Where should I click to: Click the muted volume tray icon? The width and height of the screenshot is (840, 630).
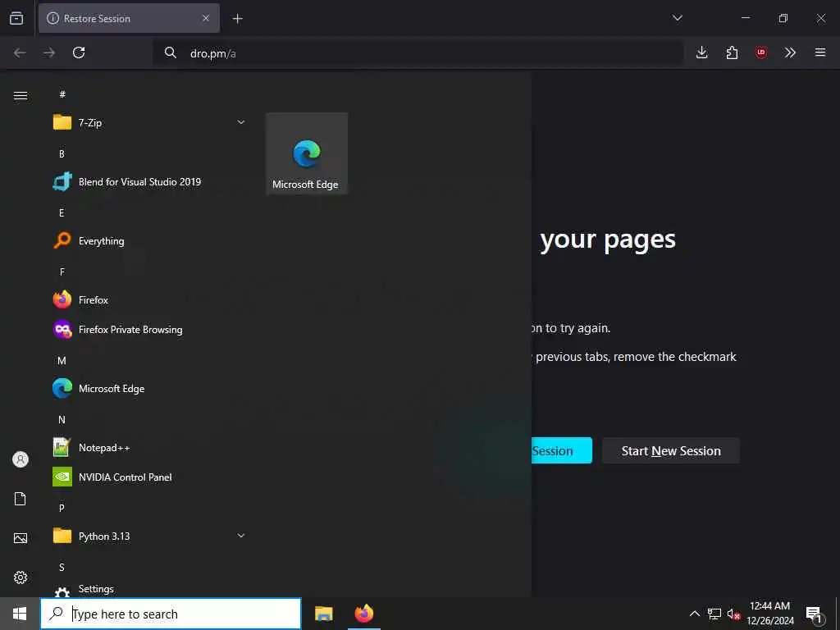point(733,614)
